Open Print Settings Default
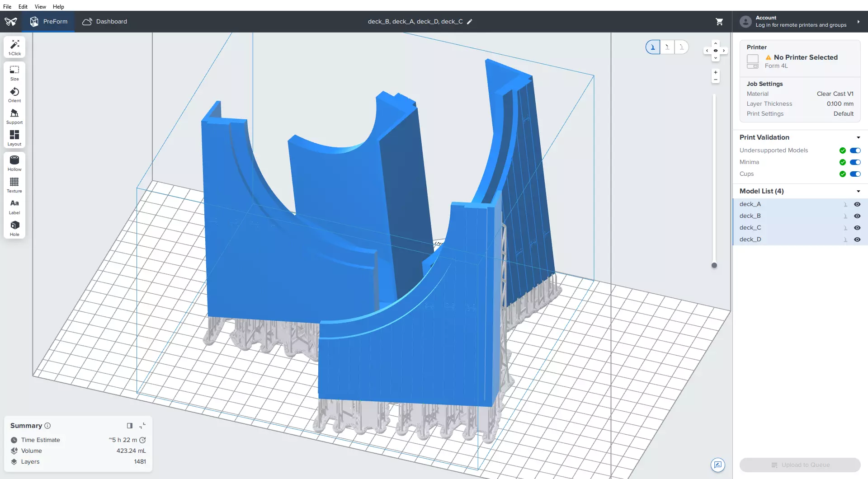 click(x=844, y=114)
